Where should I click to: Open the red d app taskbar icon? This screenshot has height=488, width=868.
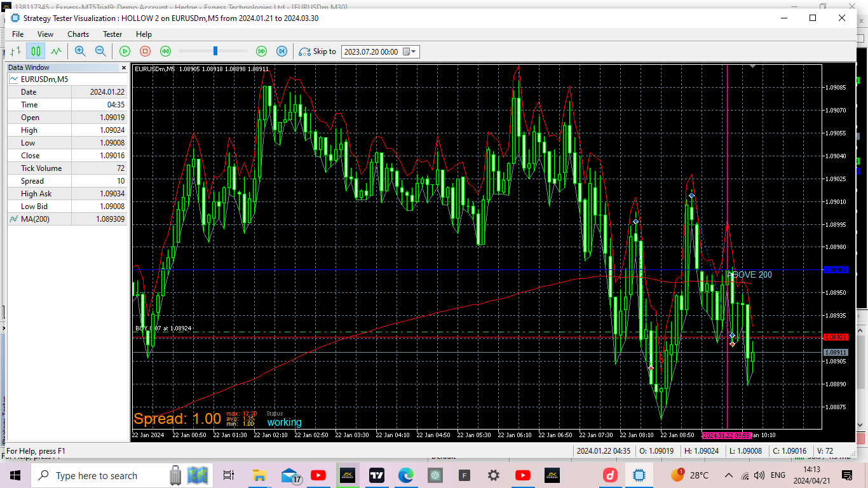610,475
